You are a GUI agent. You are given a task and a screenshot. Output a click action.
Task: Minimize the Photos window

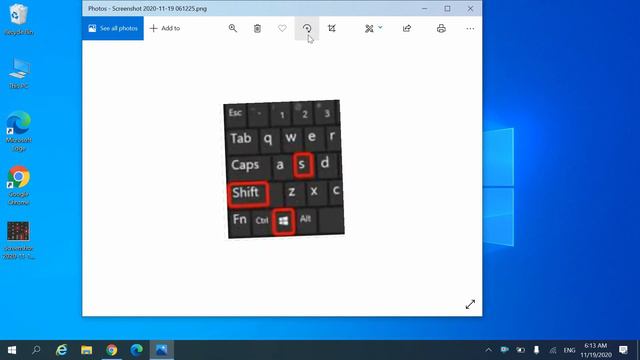point(424,9)
